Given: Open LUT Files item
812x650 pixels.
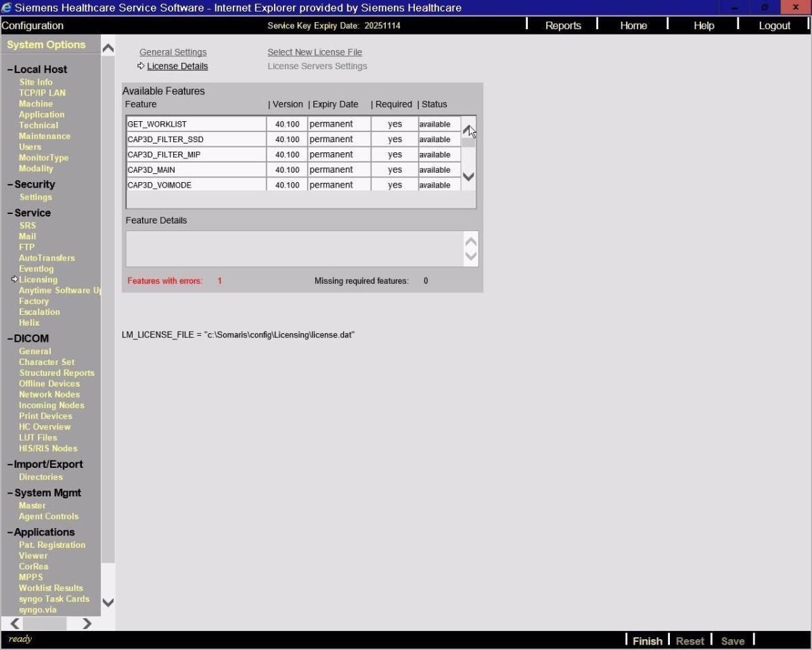Looking at the screenshot, I should 38,438.
